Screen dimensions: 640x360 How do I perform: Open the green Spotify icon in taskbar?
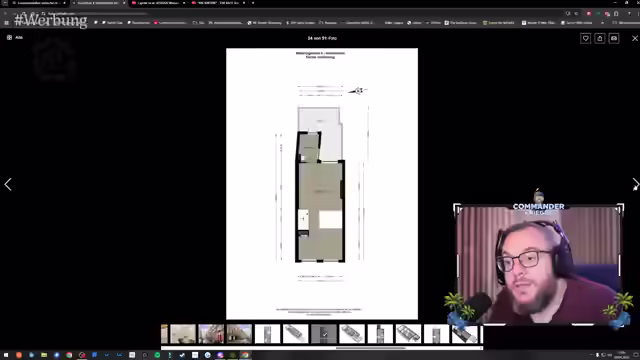tap(157, 355)
